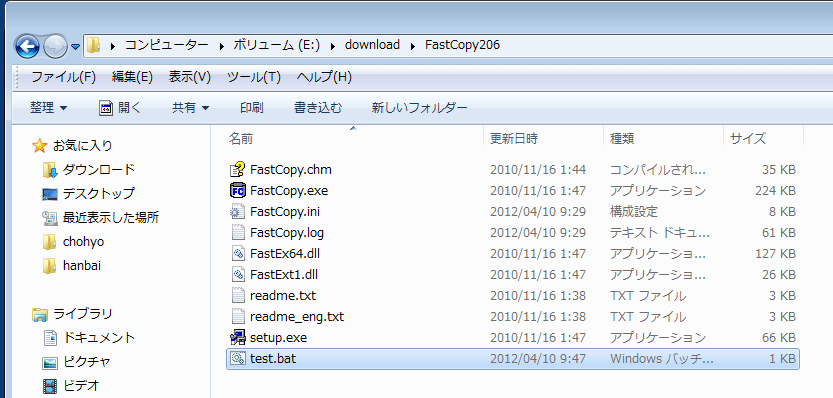Open the 表示(V) menu

coord(190,77)
